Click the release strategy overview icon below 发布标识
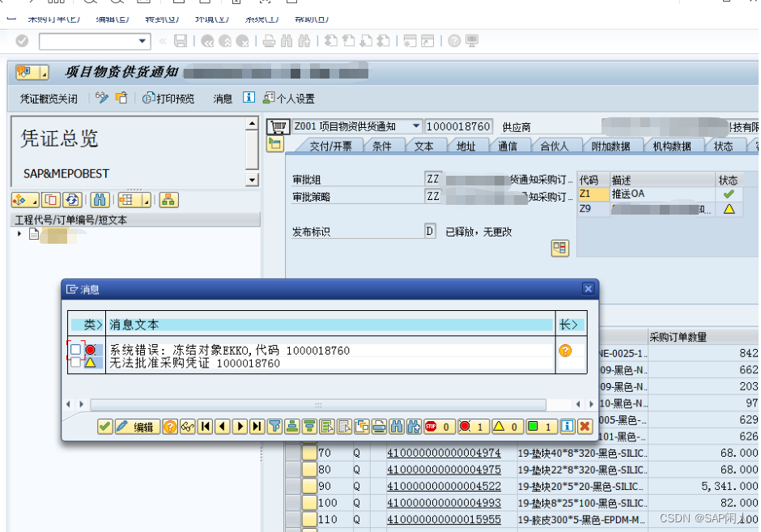The image size is (761, 532). [x=560, y=248]
